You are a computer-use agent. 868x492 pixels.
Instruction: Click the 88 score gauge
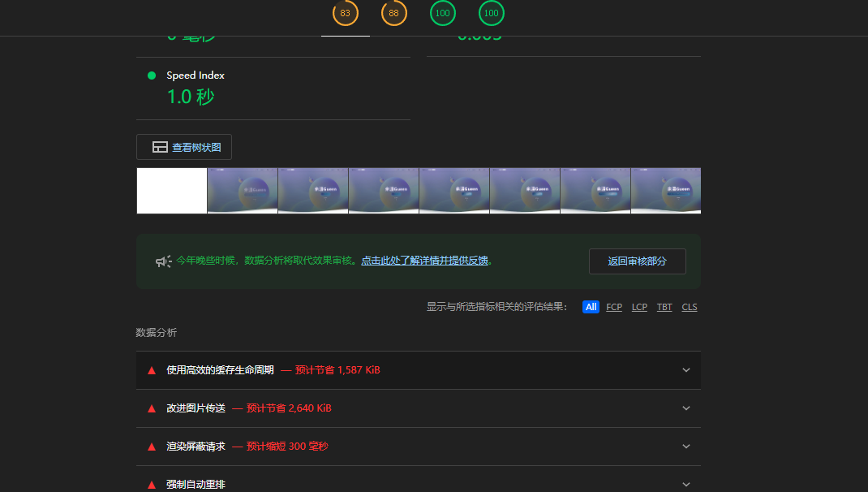point(394,13)
